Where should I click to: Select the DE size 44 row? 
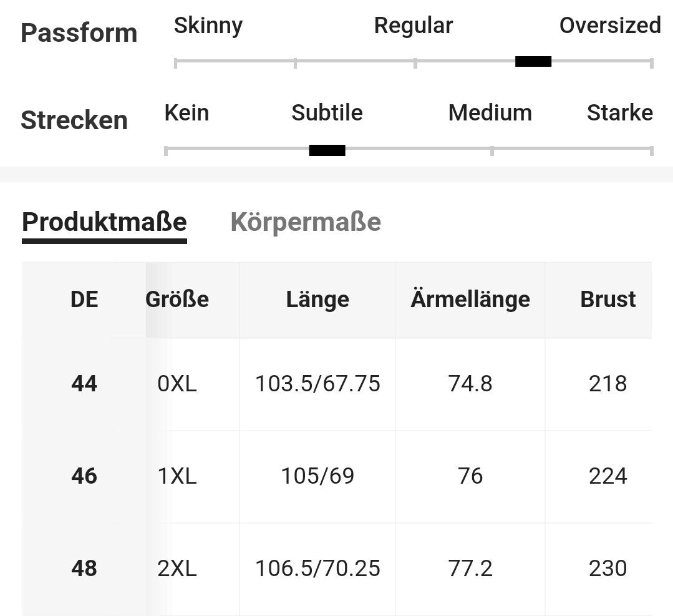pyautogui.click(x=84, y=384)
